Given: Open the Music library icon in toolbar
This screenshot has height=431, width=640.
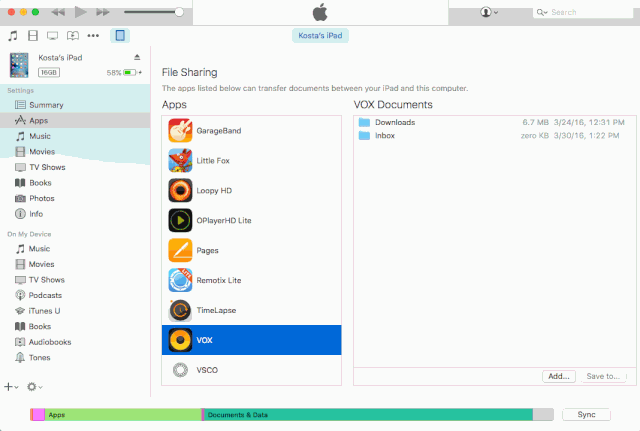Looking at the screenshot, I should tap(13, 36).
